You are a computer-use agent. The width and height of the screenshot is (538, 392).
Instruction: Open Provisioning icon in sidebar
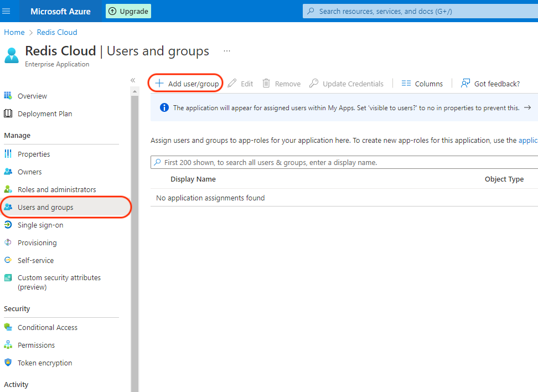[8, 243]
